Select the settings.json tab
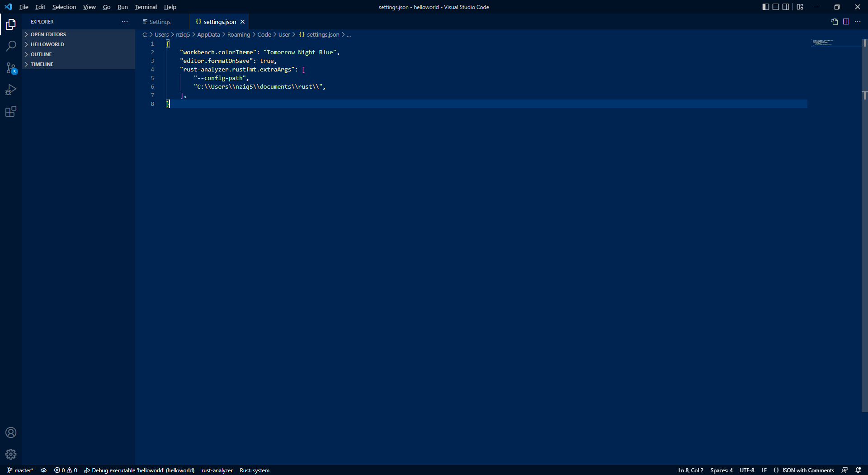Screen dimensions: 868x475 [220, 22]
